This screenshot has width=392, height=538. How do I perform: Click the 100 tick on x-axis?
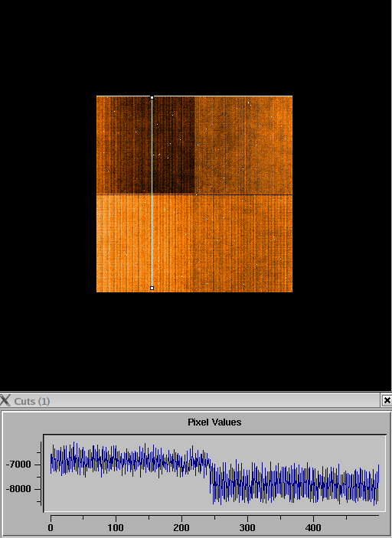[x=116, y=527]
